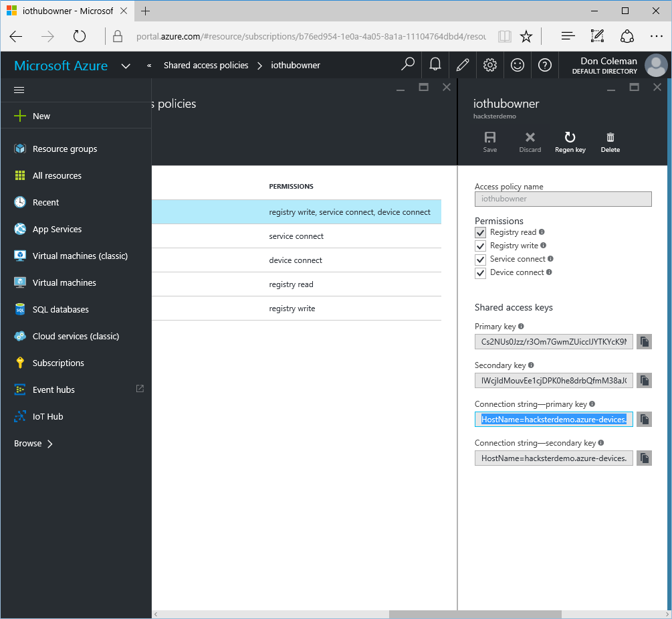672x619 pixels.
Task: Toggle the sidebar hamburger menu
Action: (x=19, y=90)
